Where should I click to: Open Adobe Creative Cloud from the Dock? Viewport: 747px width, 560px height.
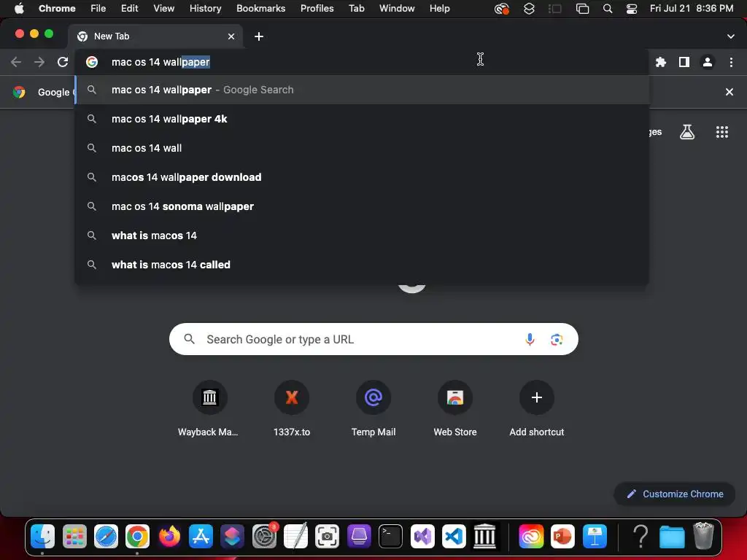pos(531,537)
